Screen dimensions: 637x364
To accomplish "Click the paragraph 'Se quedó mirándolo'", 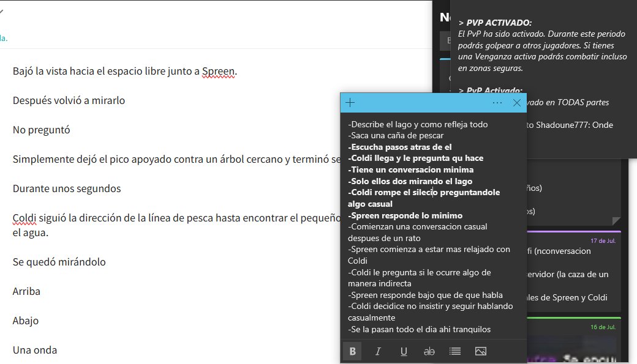I will [59, 262].
